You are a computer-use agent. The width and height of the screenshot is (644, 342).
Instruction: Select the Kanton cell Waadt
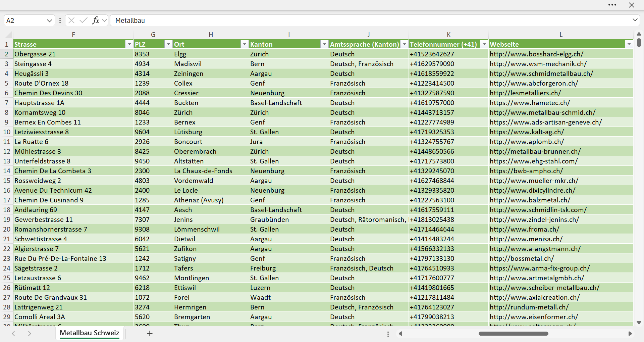tap(289, 297)
